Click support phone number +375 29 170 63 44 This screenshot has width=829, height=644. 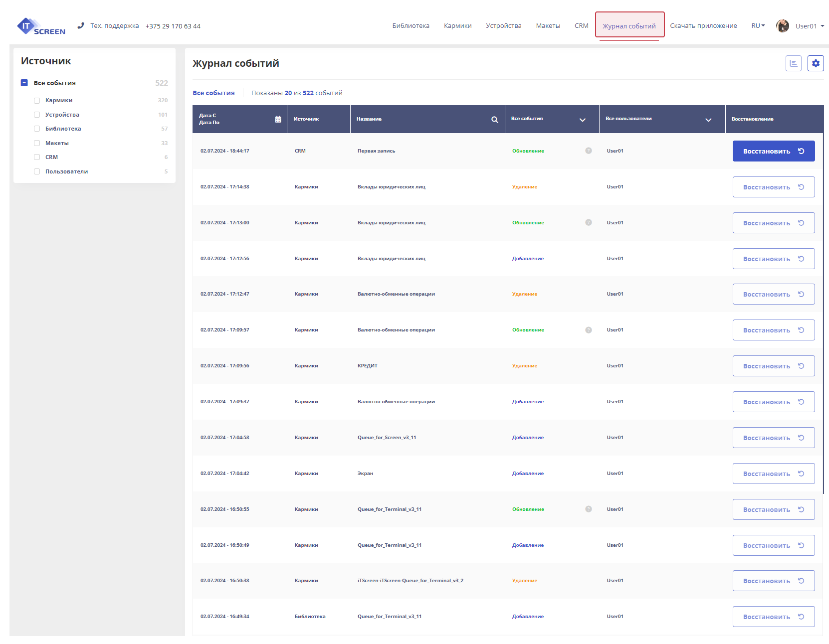point(173,26)
